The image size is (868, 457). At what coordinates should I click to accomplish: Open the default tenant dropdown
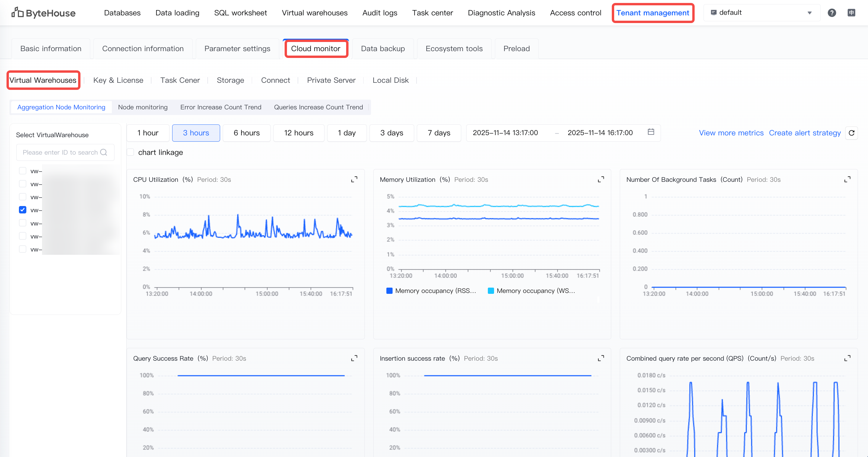[761, 13]
